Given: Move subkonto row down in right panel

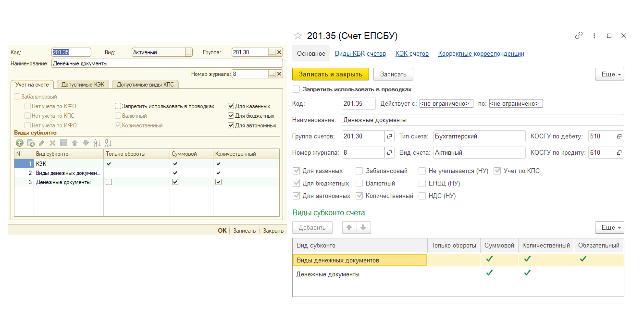Looking at the screenshot, I should 363,228.
